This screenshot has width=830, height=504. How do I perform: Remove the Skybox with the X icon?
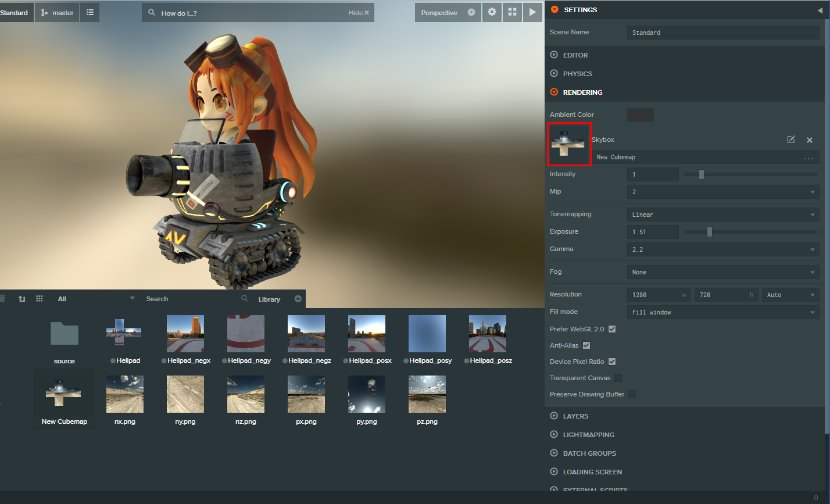point(810,140)
